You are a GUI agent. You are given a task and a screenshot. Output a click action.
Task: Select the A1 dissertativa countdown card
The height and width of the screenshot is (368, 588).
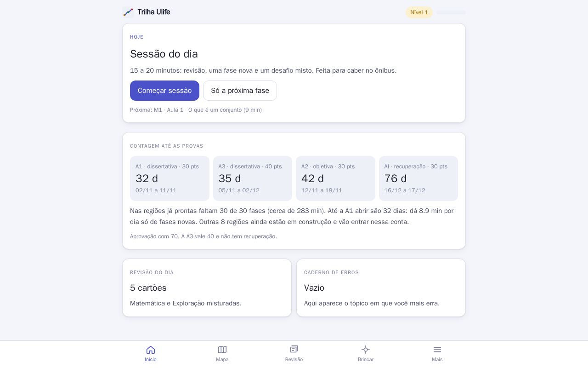[x=170, y=178]
